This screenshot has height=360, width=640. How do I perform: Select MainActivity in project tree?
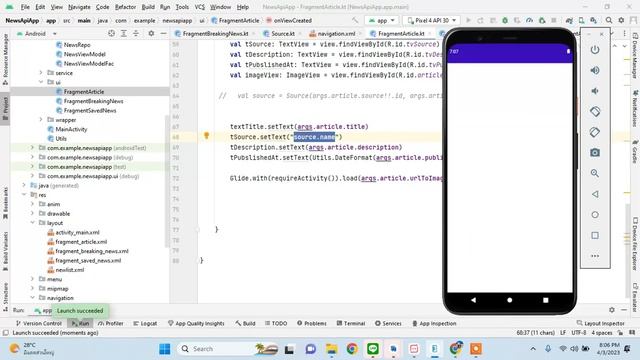(x=71, y=129)
